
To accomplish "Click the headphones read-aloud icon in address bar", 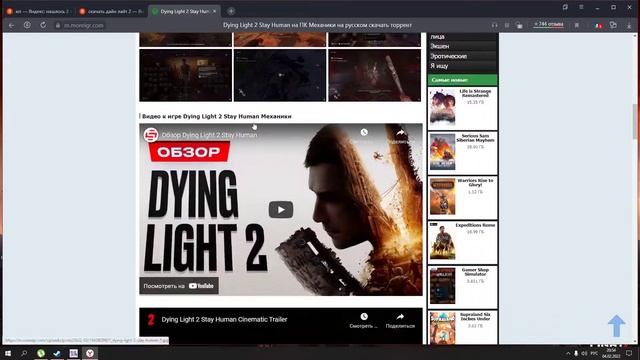I will (x=495, y=25).
